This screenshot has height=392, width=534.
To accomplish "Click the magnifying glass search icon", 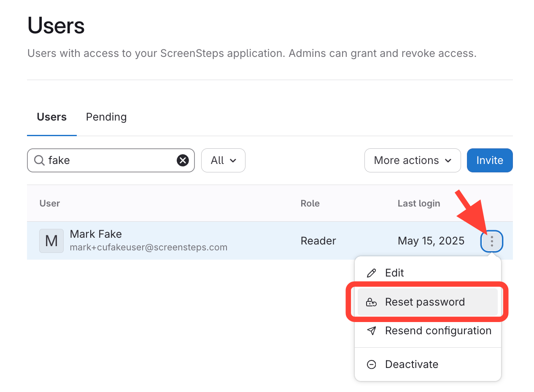I will (x=39, y=160).
